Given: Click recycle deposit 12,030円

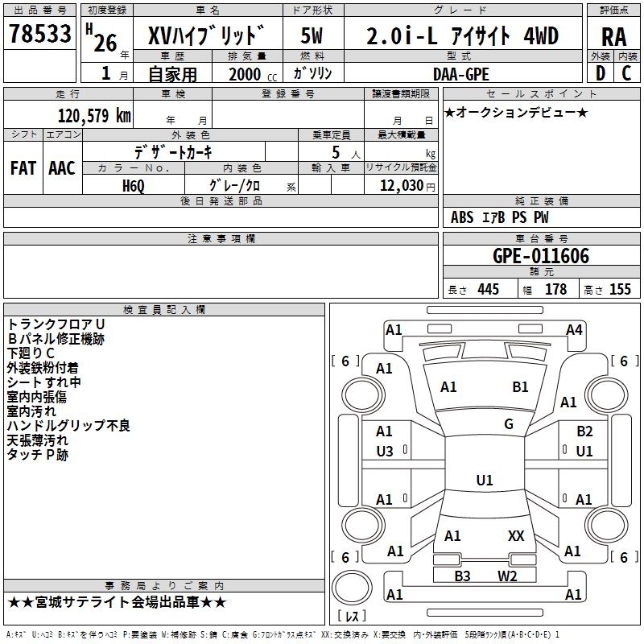Looking at the screenshot, I should pos(407,186).
